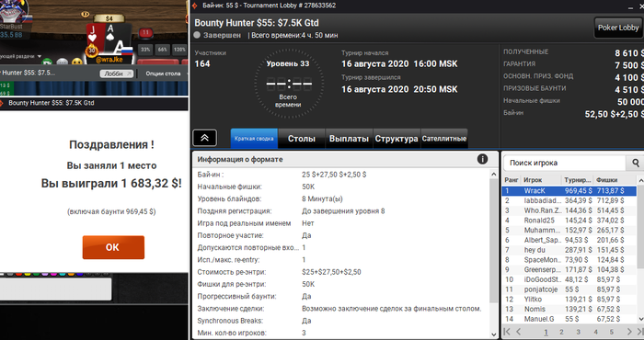This screenshot has width=644, height=340.
Task: Select the green color tag swatch
Action: 36,274
